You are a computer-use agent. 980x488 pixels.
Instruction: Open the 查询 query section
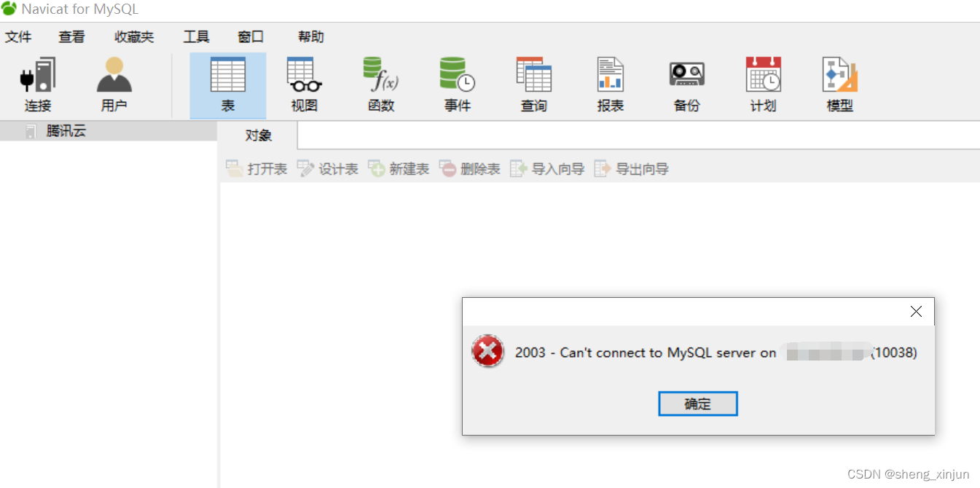coord(534,85)
